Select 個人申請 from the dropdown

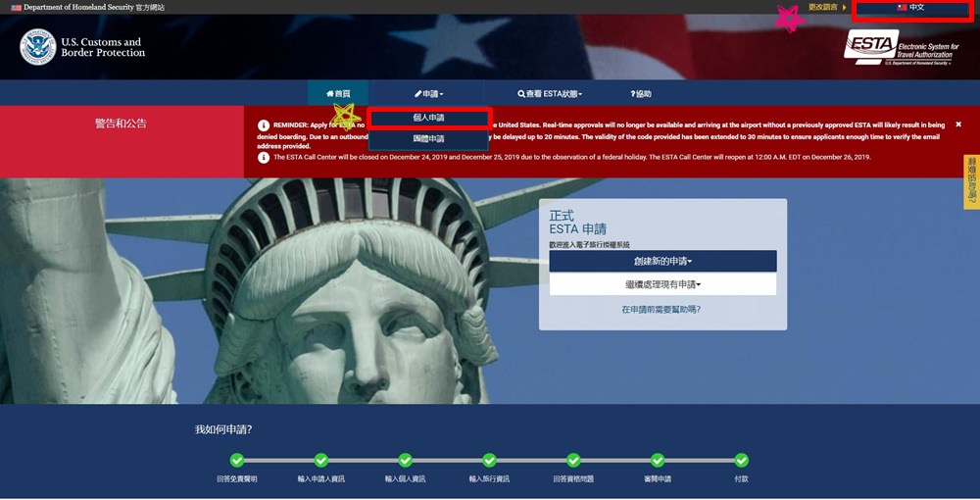pos(428,118)
